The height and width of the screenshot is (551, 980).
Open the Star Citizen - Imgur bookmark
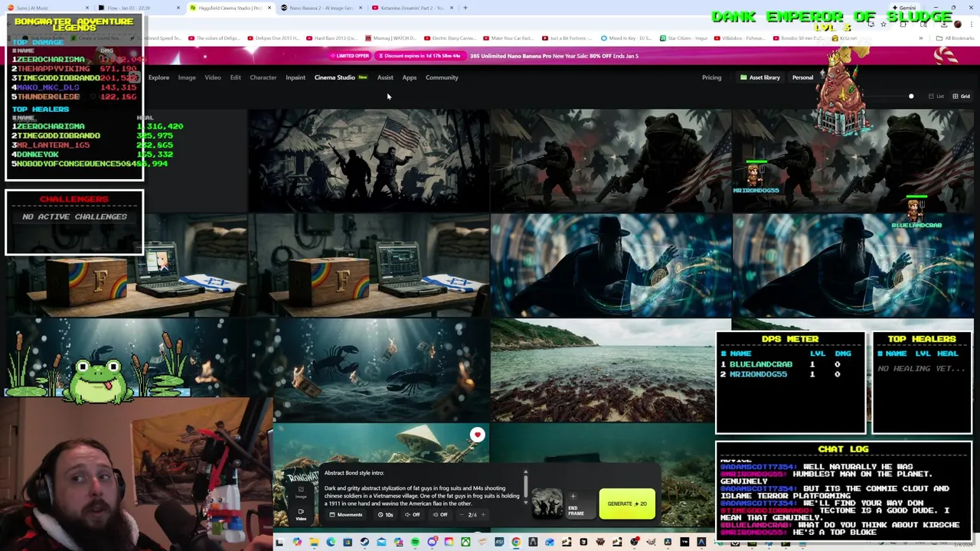[682, 38]
